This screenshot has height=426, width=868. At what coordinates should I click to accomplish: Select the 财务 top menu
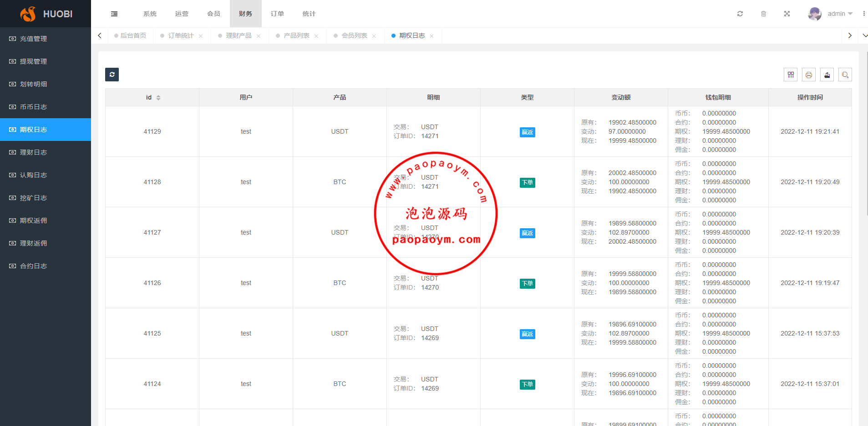[x=245, y=14]
